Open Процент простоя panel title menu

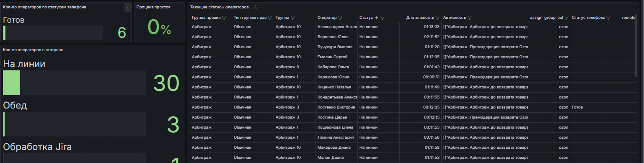coord(150,7)
